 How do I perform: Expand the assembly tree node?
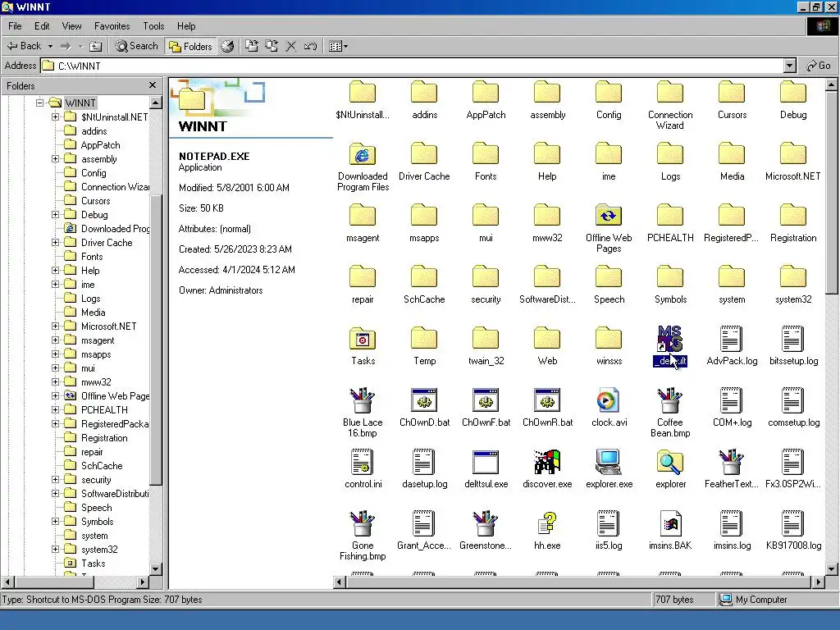[55, 158]
